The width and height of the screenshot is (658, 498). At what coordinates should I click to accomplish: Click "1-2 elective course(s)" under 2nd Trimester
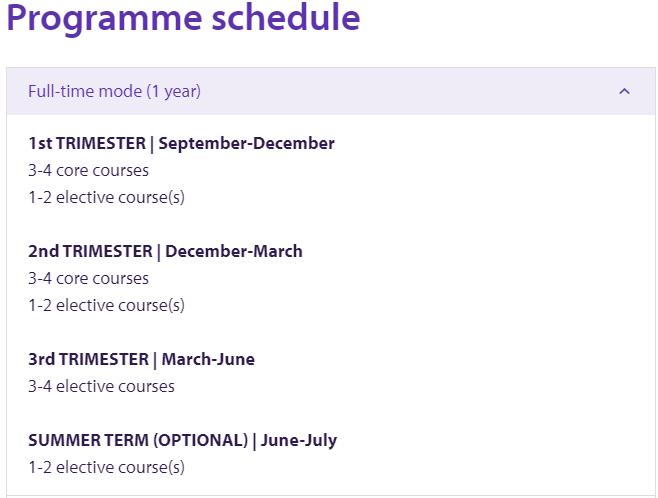click(x=106, y=305)
